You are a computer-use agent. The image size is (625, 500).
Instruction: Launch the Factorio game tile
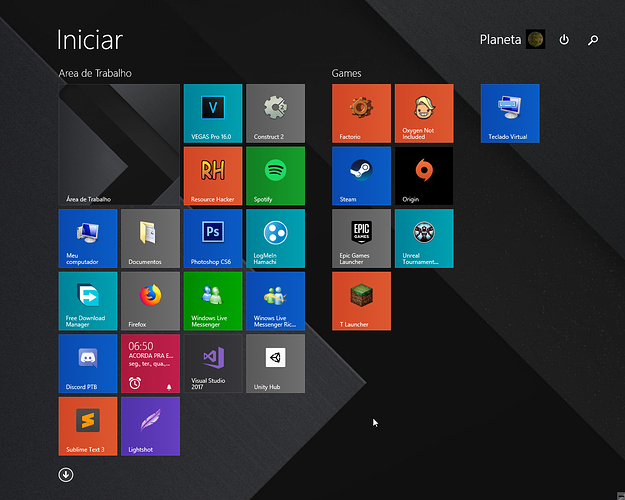pyautogui.click(x=361, y=113)
